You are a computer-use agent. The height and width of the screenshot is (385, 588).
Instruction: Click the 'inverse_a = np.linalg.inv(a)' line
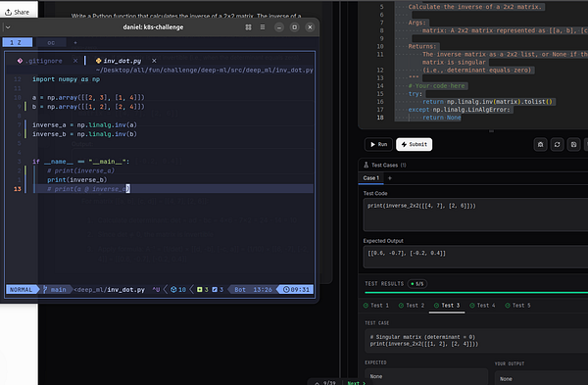pyautogui.click(x=84, y=124)
